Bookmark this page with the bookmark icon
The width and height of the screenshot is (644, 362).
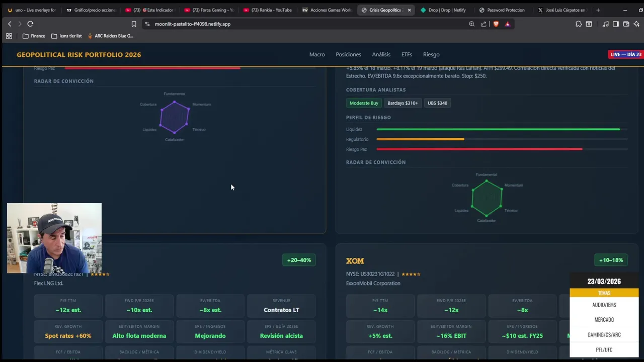134,24
